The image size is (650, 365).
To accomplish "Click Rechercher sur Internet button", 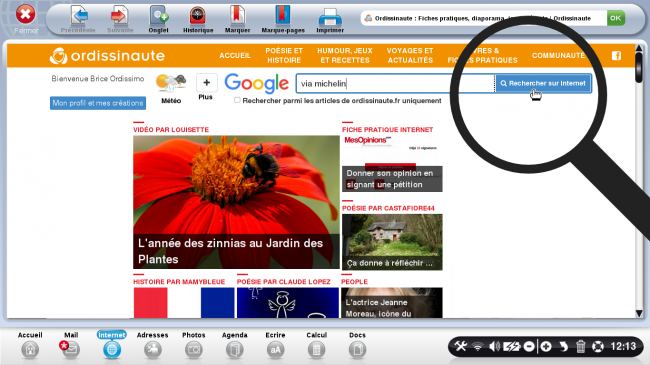I will coord(543,83).
